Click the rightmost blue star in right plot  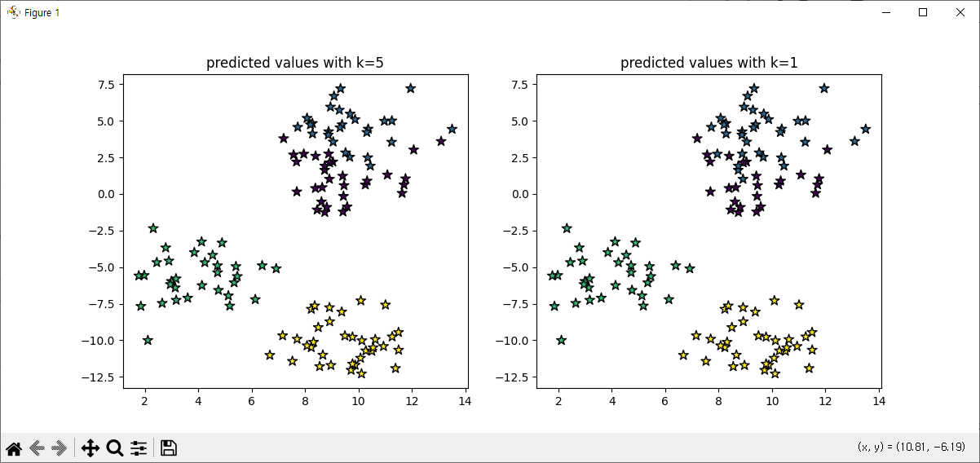866,129
